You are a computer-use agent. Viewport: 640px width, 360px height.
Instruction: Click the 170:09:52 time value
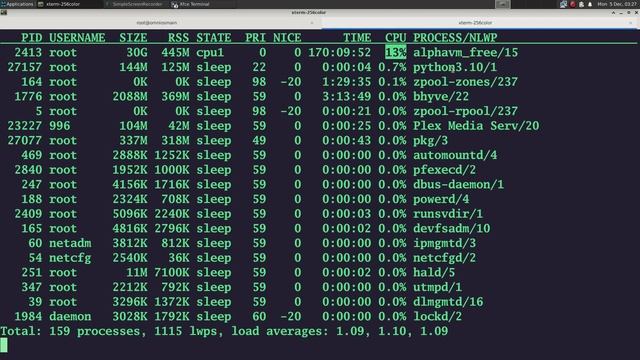[x=340, y=52]
